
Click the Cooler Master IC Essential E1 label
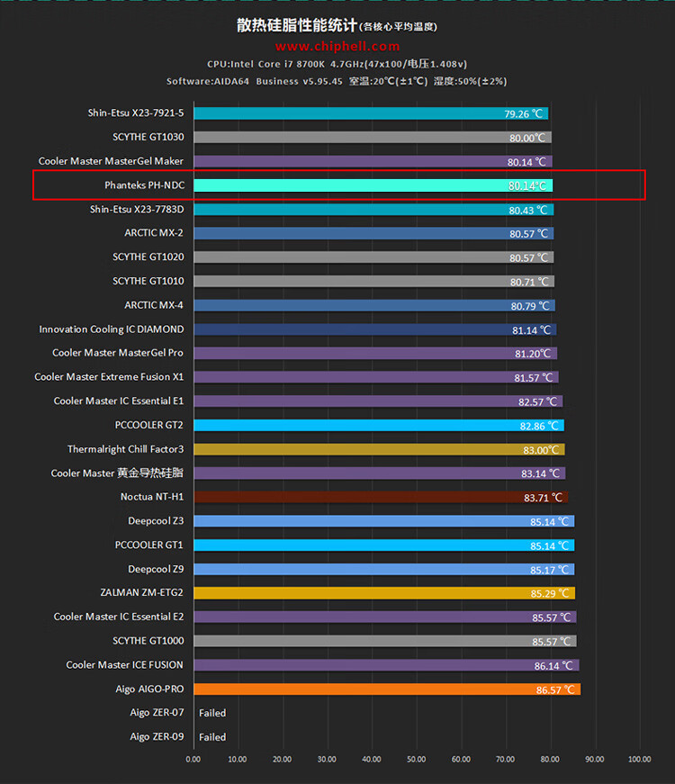[119, 401]
